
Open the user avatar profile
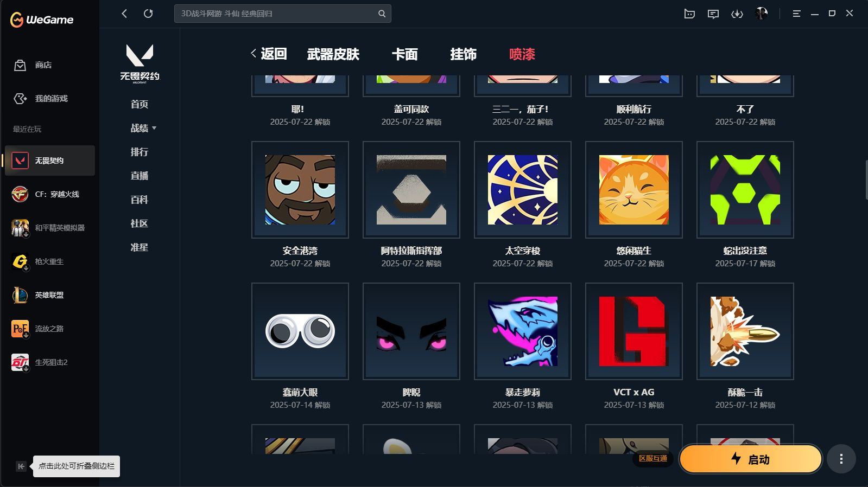761,14
